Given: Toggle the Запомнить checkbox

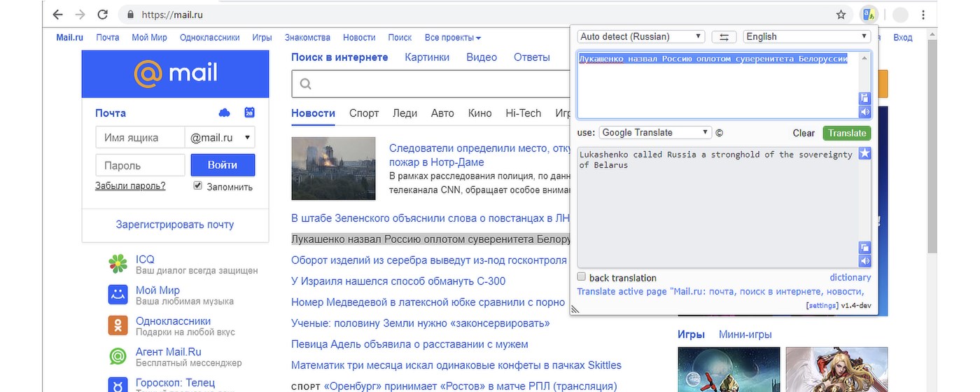Looking at the screenshot, I should (x=197, y=185).
